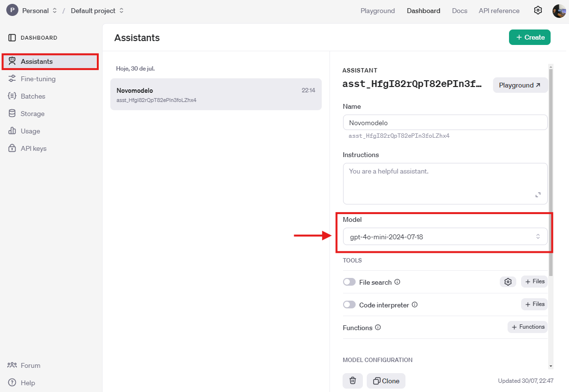Clone the current assistant
The height and width of the screenshot is (392, 569).
pyautogui.click(x=386, y=381)
